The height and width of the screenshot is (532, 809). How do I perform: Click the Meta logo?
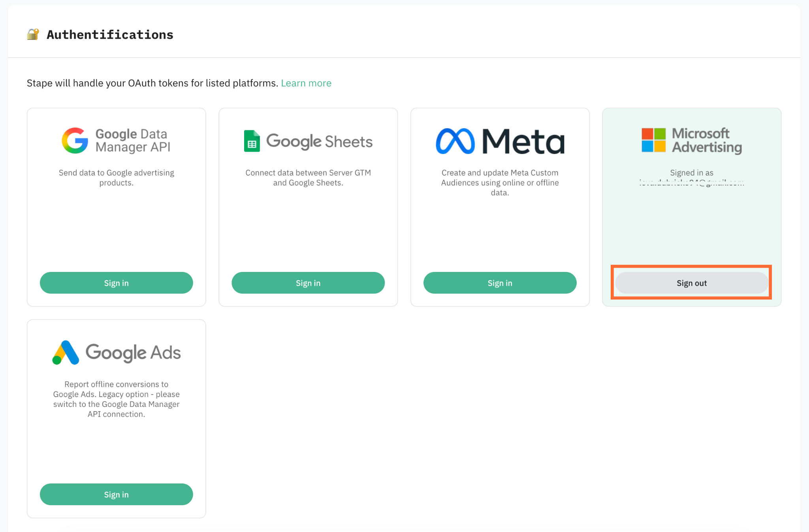point(500,141)
